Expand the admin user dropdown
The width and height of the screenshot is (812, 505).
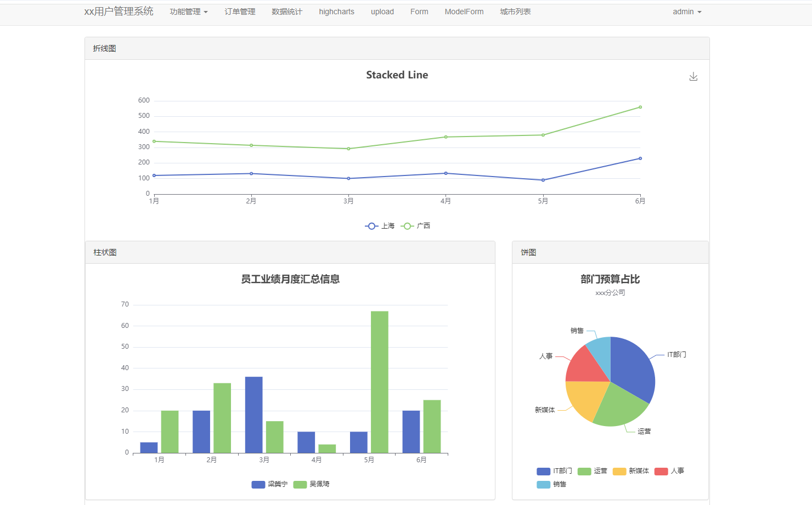click(687, 12)
